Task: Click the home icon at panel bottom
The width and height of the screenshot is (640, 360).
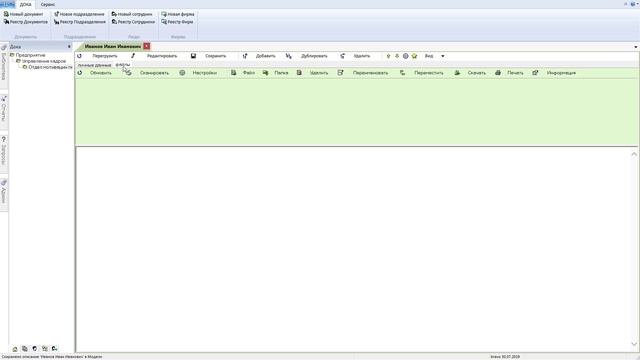Action: click(x=15, y=349)
